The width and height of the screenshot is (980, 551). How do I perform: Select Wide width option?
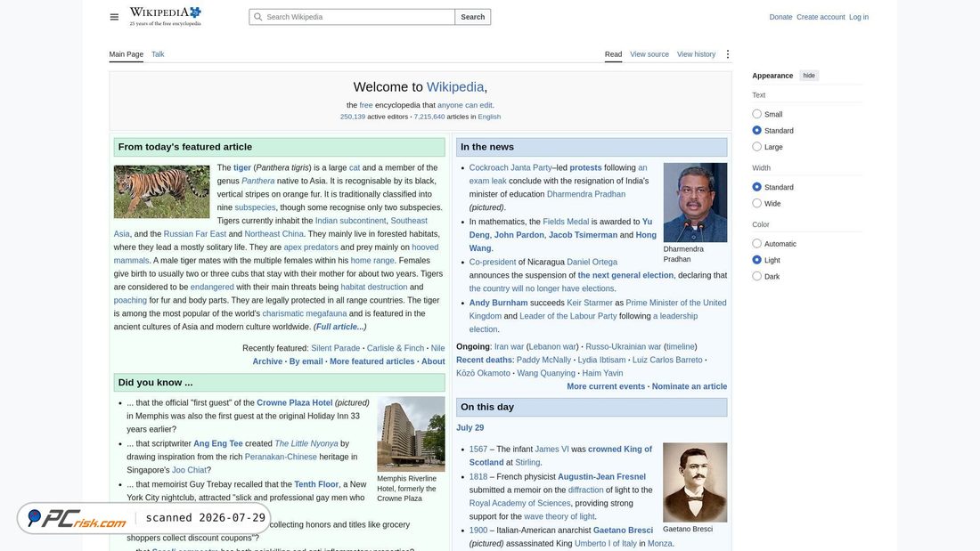click(x=757, y=203)
